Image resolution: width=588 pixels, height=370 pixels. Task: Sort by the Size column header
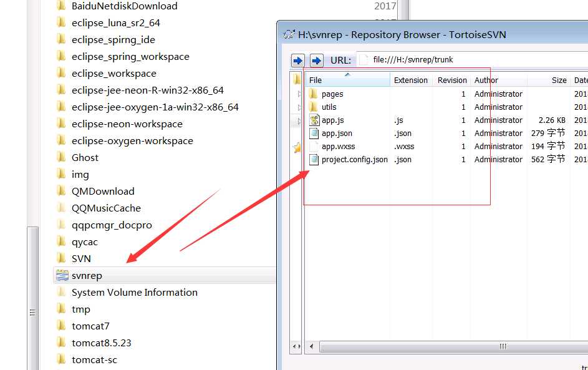(x=549, y=80)
